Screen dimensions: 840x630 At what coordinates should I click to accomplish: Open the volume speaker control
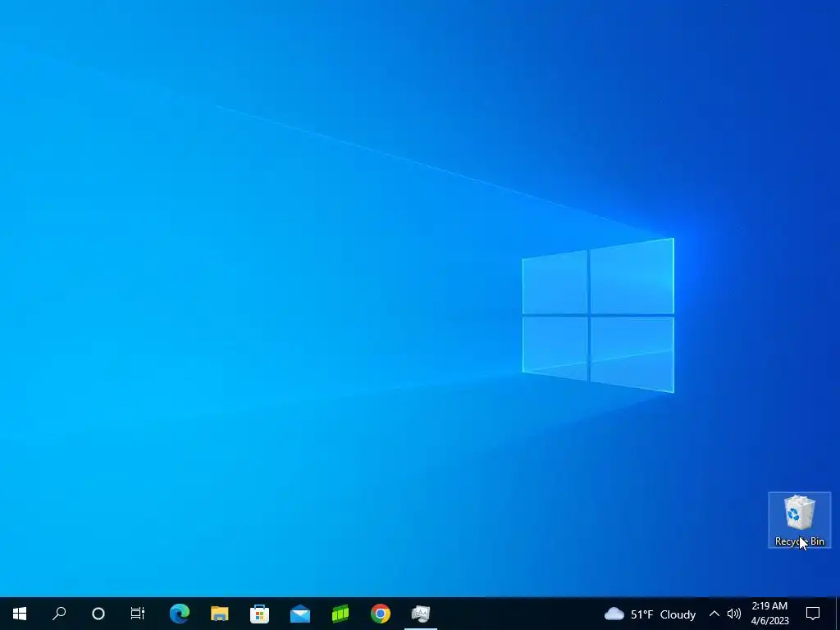click(734, 614)
